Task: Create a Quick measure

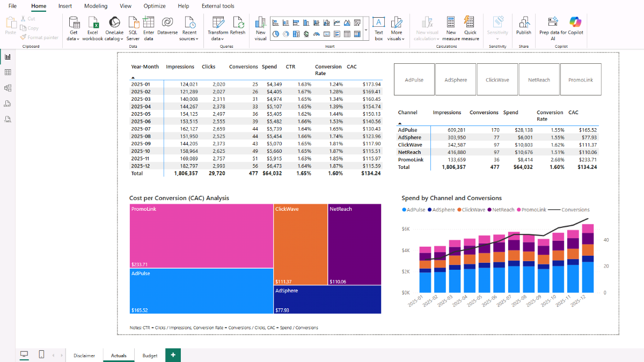Action: point(470,23)
